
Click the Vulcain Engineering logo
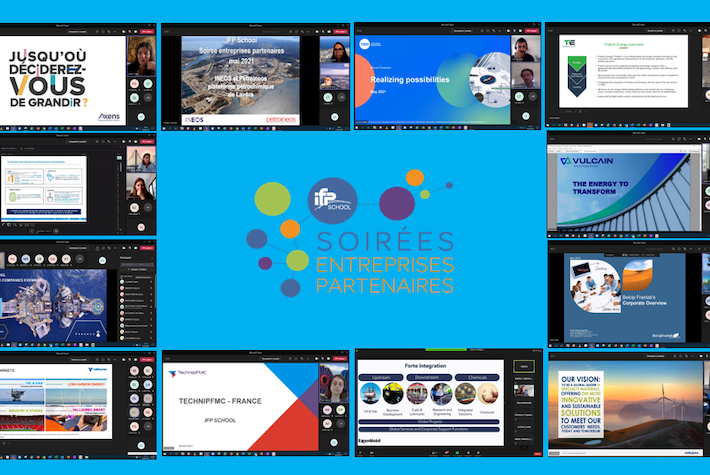[585, 161]
